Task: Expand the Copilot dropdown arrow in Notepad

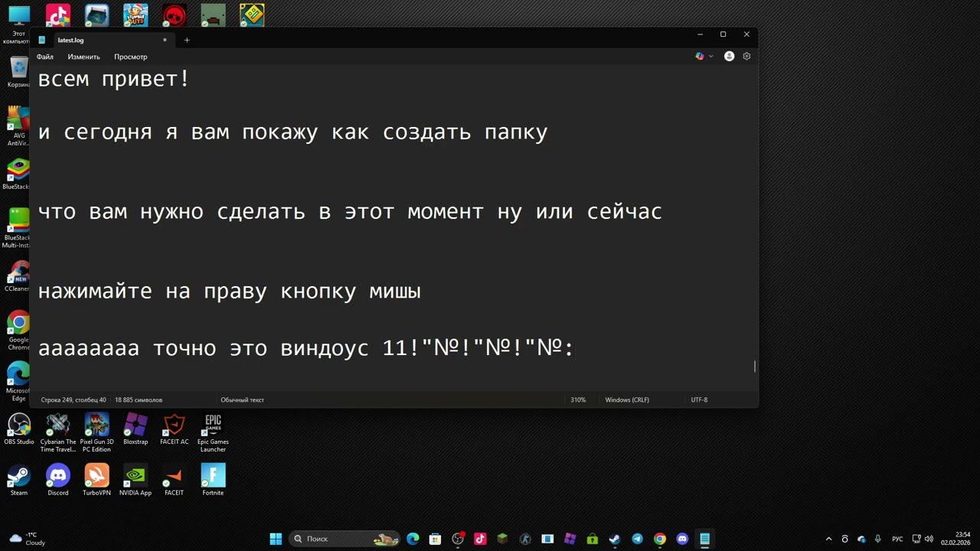Action: point(710,56)
